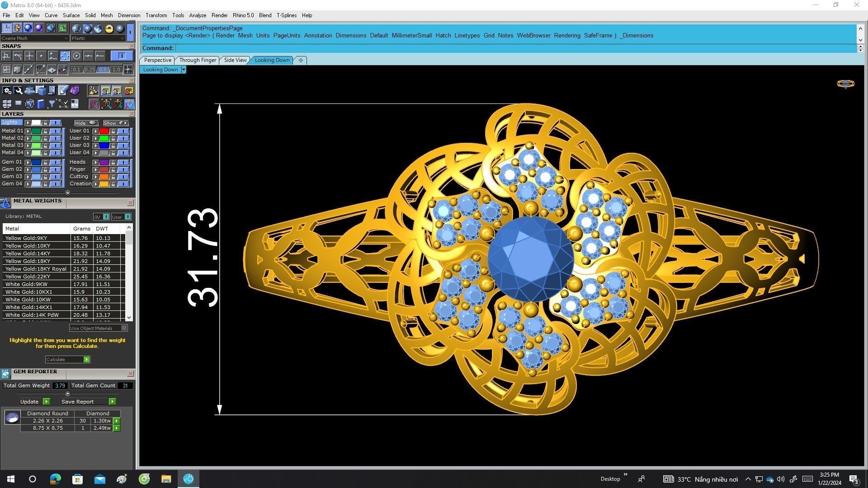Expand options arrow for Cutting layer
Viewport: 868px width, 488px height.
click(x=95, y=177)
